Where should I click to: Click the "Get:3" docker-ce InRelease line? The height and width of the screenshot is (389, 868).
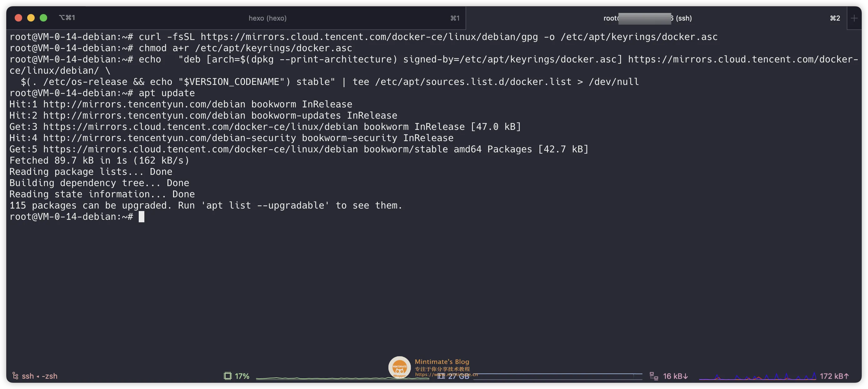pyautogui.click(x=265, y=127)
